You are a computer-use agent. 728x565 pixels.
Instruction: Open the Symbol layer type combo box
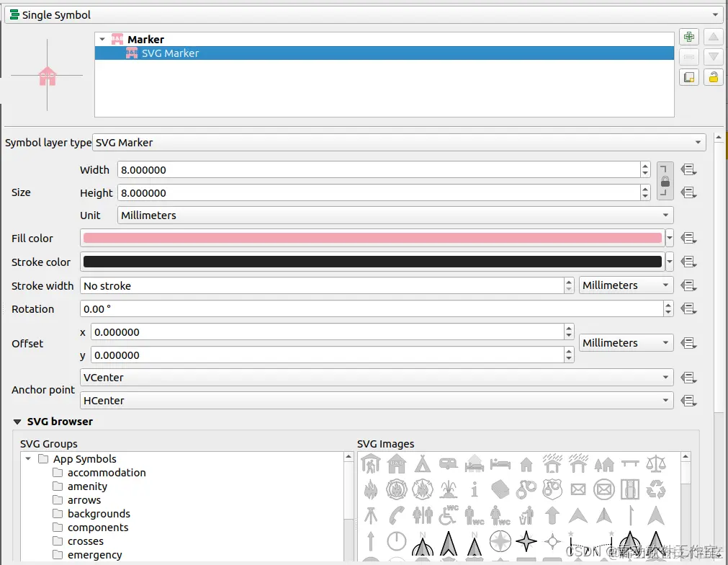click(x=400, y=143)
